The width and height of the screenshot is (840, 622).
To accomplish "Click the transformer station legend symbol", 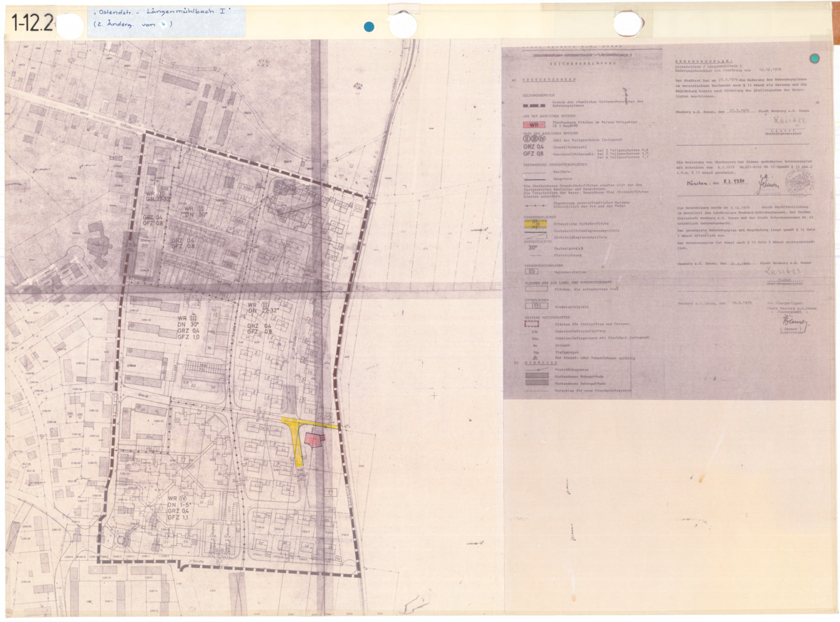I will pyautogui.click(x=532, y=271).
